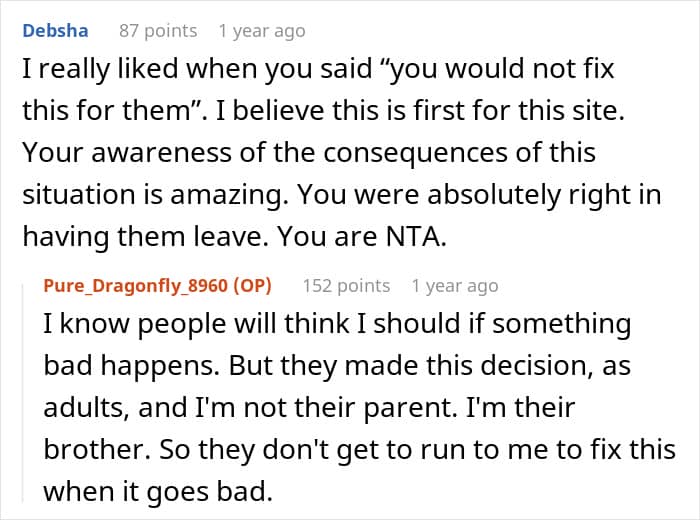Click the "(OP)" label beside the username
The image size is (700, 520).
tap(258, 286)
